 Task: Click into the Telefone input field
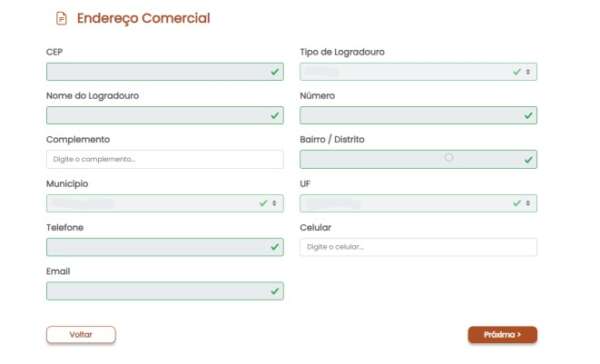coord(165,247)
